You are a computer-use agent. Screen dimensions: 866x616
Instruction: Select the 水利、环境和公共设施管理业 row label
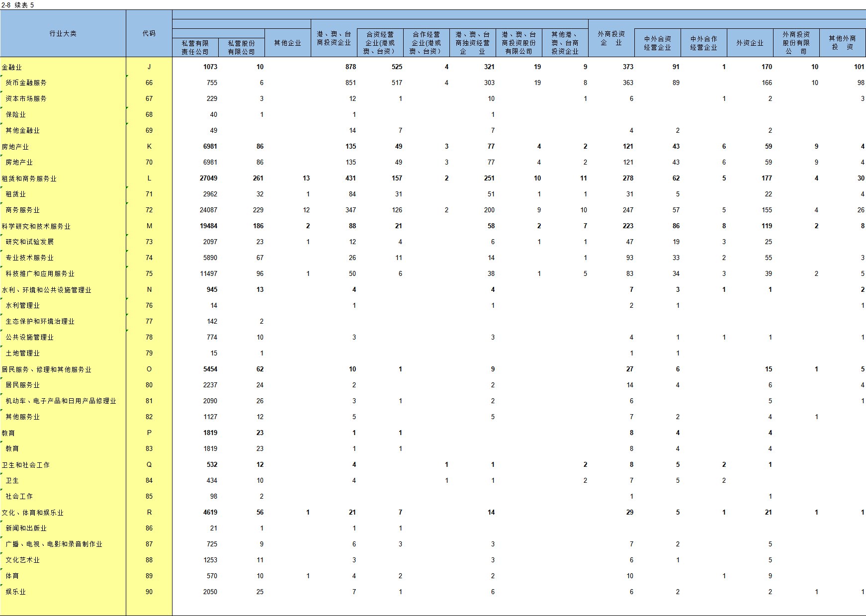47,290
